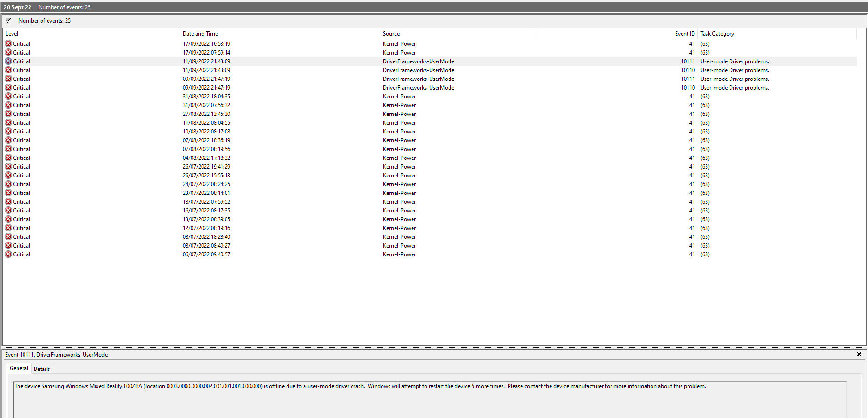The width and height of the screenshot is (868, 418).
Task: Click critical icon for 04/08/2022 17:18:32 event
Action: [8, 158]
